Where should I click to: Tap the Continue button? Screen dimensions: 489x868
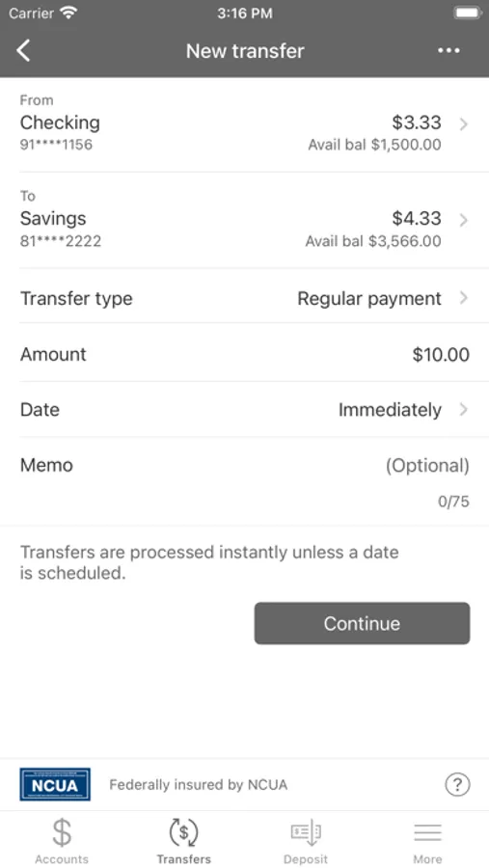(x=362, y=623)
